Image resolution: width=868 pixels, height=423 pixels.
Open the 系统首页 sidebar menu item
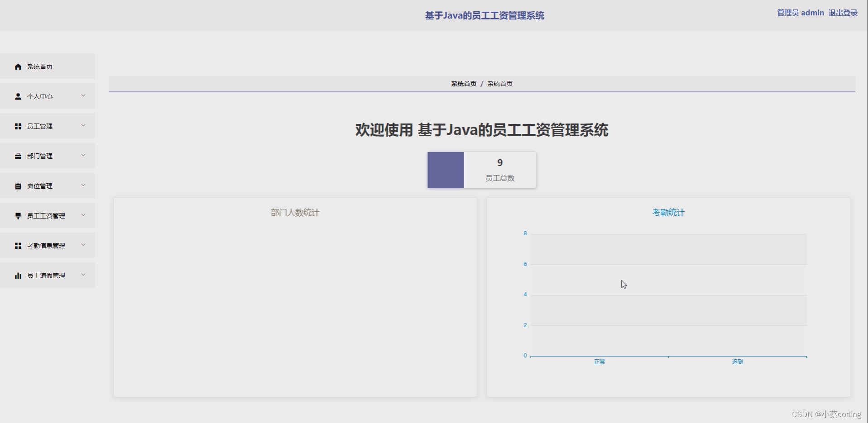point(48,66)
